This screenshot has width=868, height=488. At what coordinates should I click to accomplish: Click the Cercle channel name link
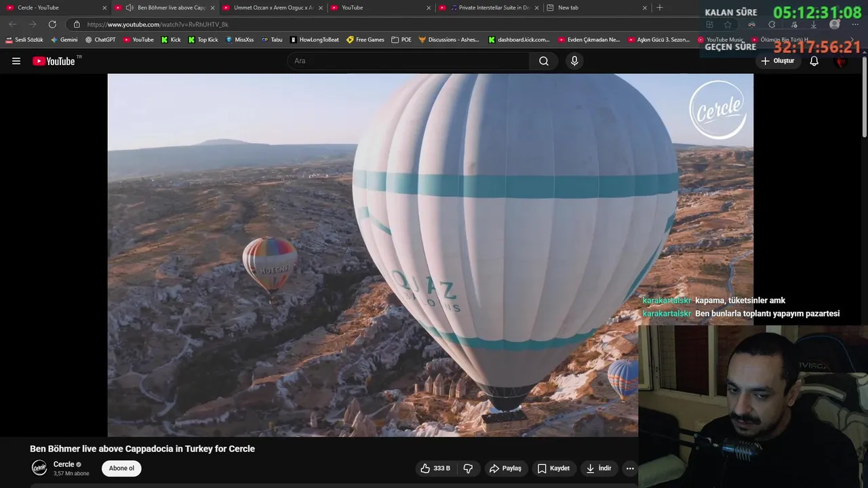click(x=64, y=464)
